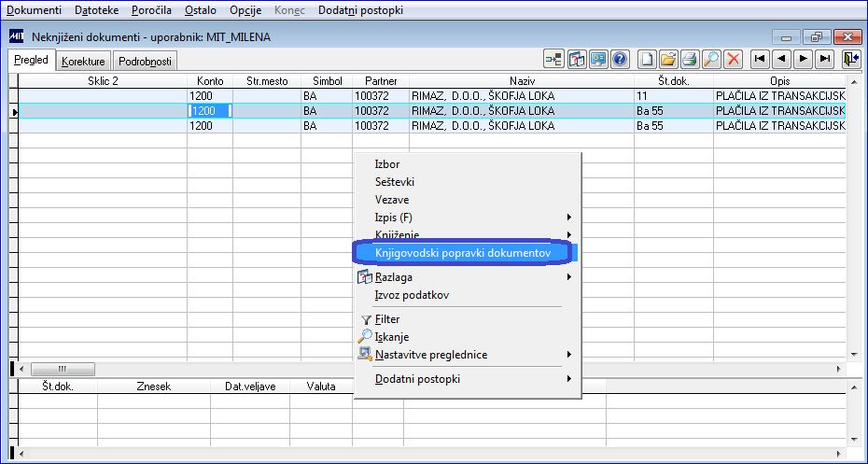Switch to the Korekture tab

coord(83,62)
